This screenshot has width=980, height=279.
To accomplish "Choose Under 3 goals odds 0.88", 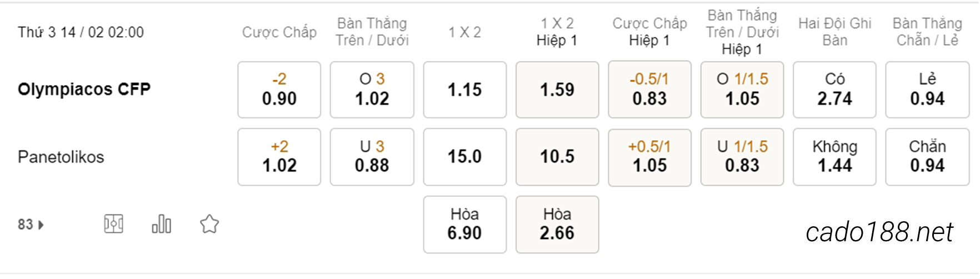I will tap(372, 157).
